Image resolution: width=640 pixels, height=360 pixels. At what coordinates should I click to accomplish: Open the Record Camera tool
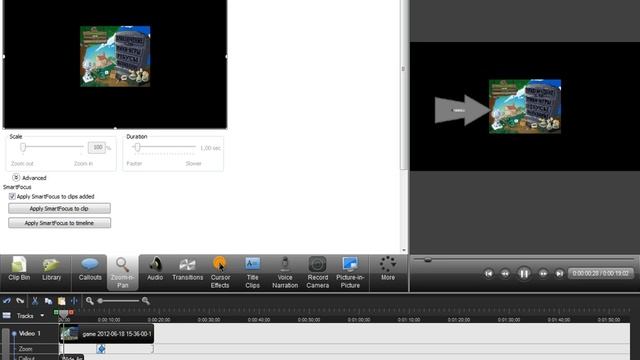pos(318,273)
